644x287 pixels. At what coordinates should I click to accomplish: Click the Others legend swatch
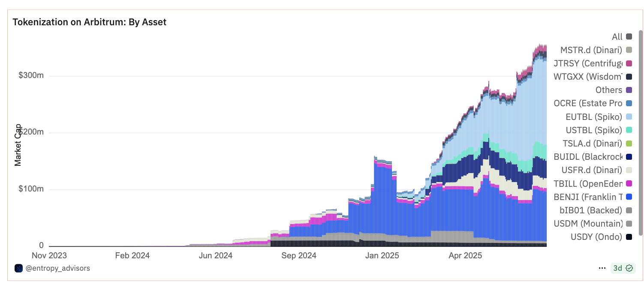click(629, 90)
